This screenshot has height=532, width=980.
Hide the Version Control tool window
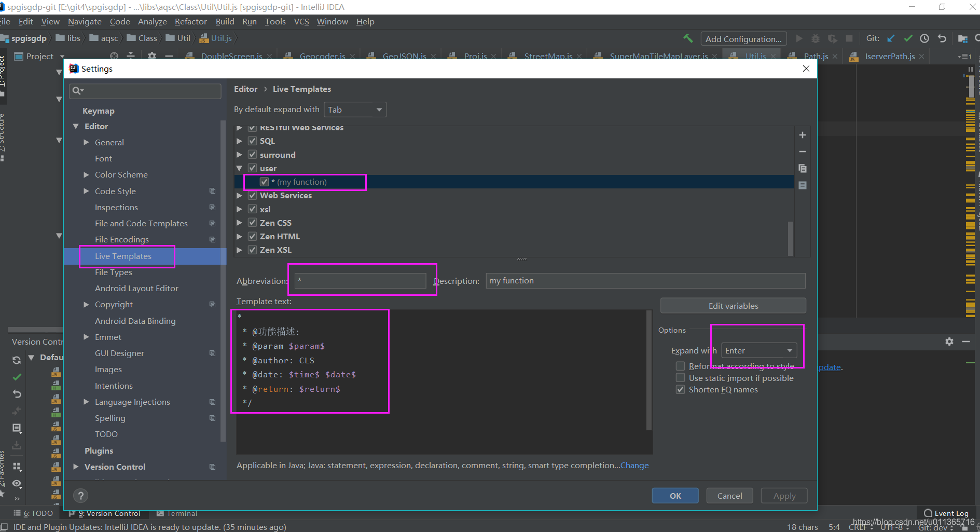[x=966, y=341]
